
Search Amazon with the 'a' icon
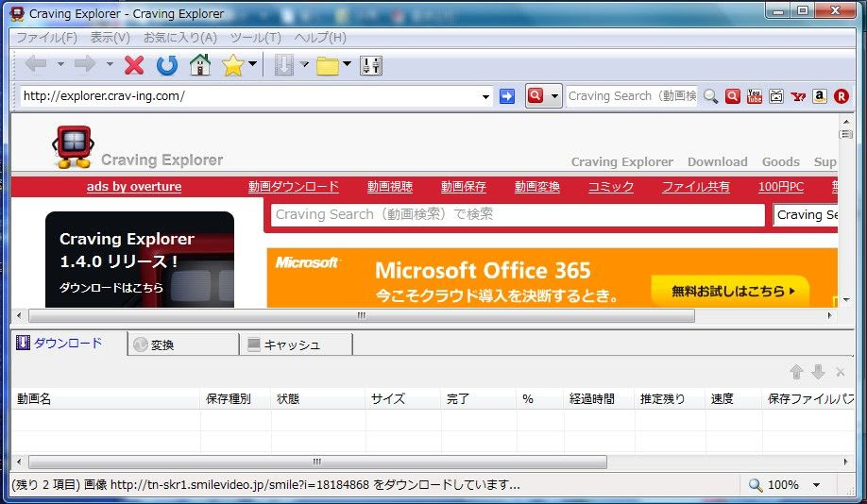tap(820, 96)
